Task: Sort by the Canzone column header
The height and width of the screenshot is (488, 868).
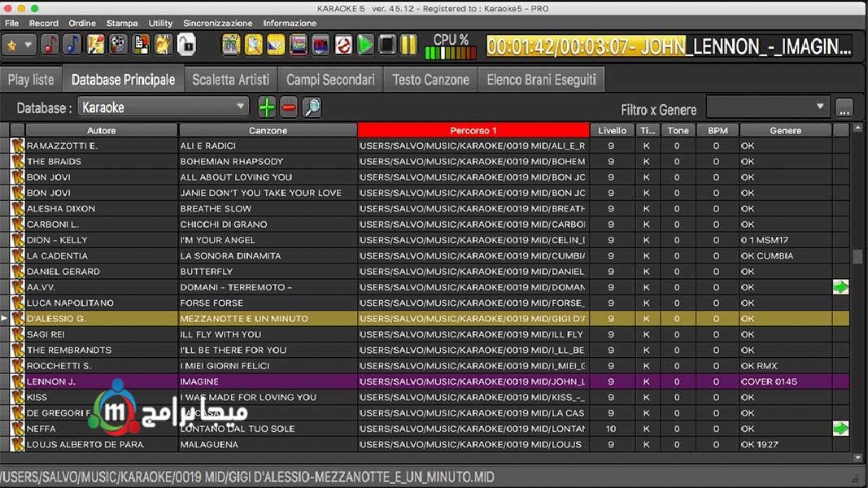Action: pos(268,131)
